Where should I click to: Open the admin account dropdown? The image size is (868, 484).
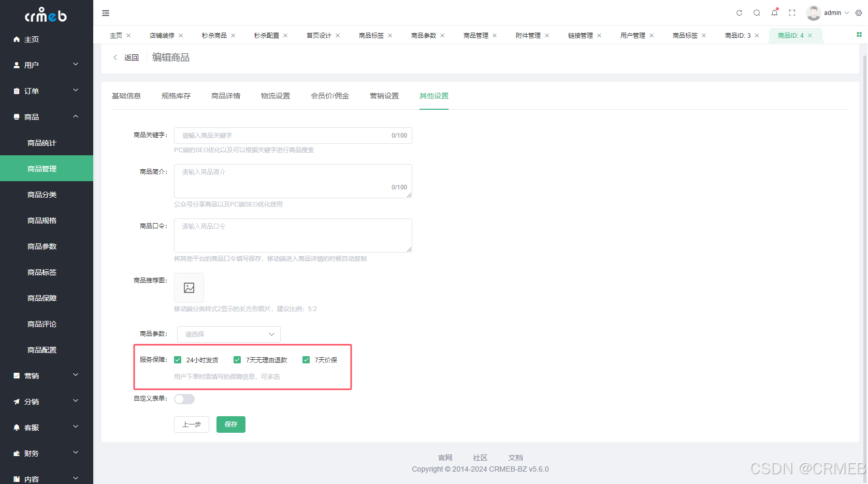[x=836, y=13]
